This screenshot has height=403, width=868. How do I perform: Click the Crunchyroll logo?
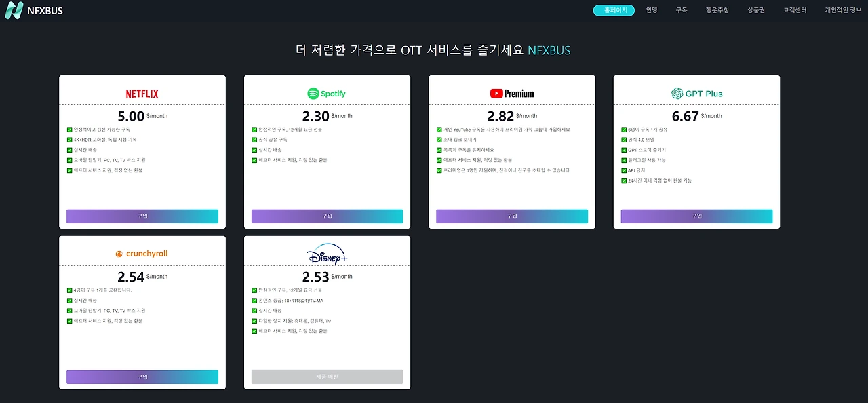click(142, 254)
